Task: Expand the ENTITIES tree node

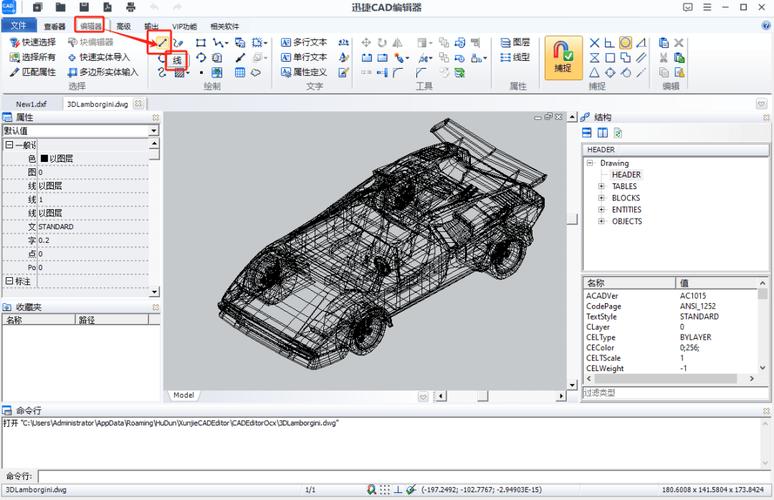Action: tap(601, 210)
